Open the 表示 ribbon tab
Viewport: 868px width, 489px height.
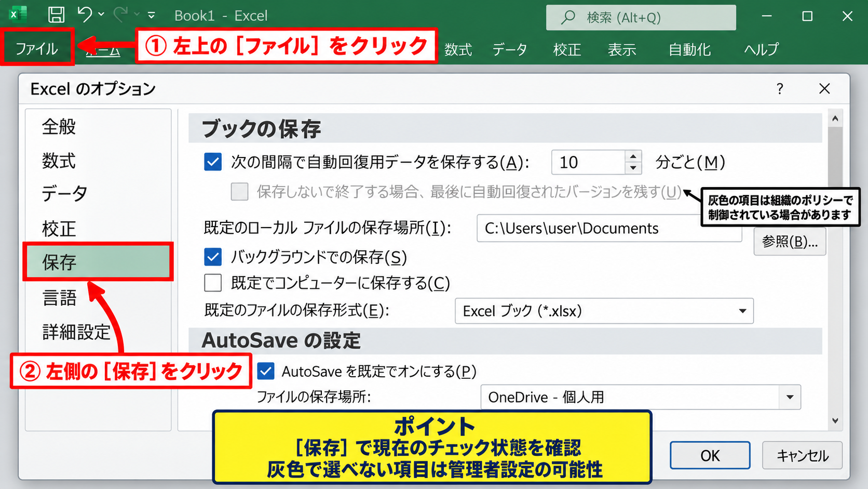(x=622, y=49)
